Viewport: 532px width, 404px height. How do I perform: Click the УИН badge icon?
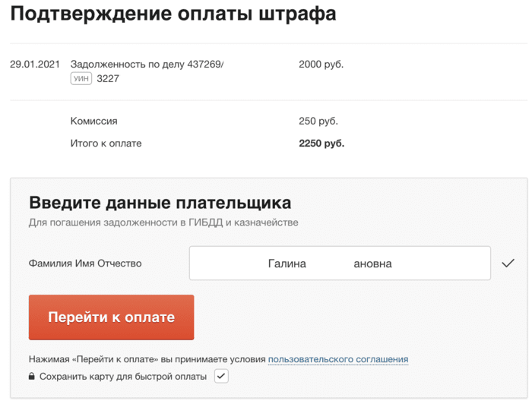(81, 78)
